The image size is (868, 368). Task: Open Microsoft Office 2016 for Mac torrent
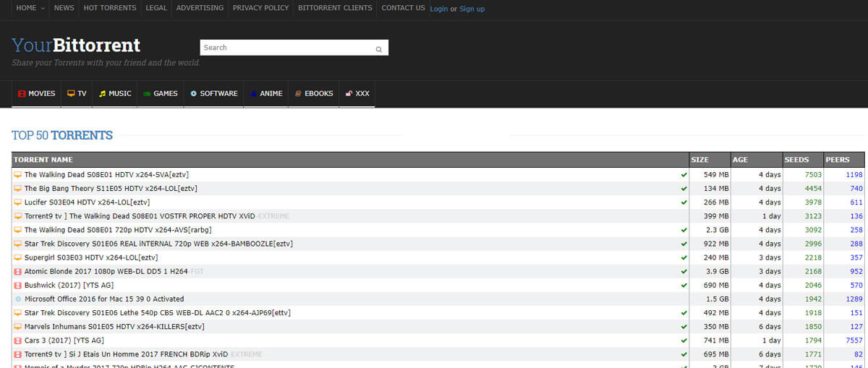[104, 299]
